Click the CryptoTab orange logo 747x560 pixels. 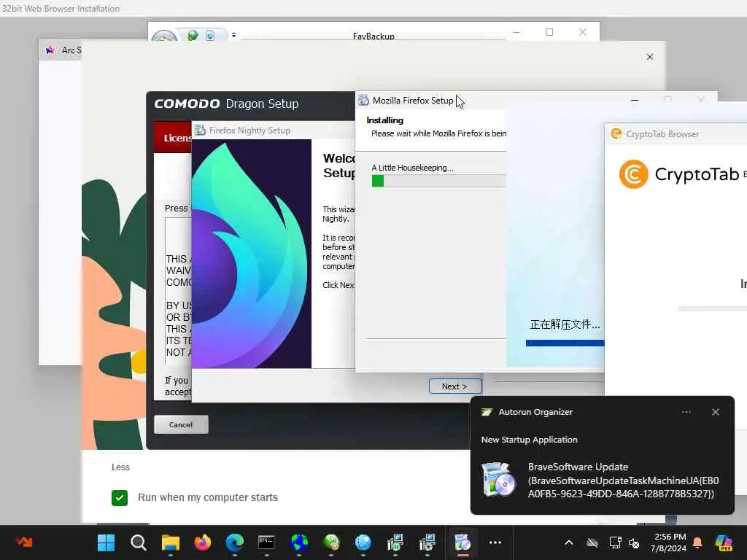634,174
